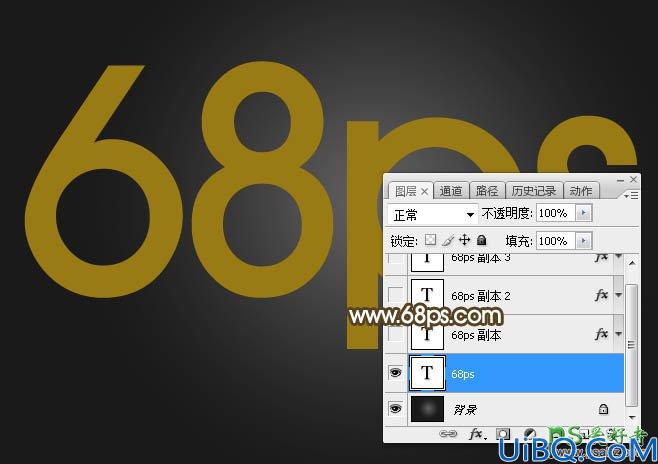Click the layers panel scrollbar thumb

tap(631, 345)
